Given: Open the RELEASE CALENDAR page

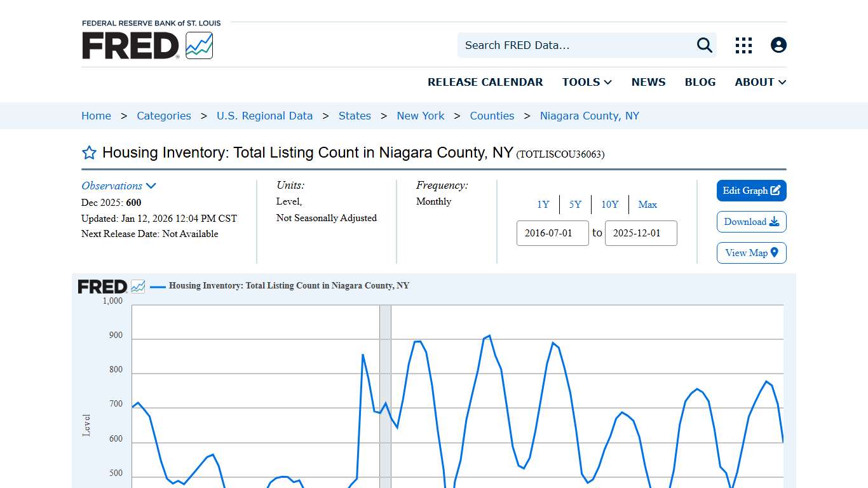Looking at the screenshot, I should pyautogui.click(x=485, y=82).
